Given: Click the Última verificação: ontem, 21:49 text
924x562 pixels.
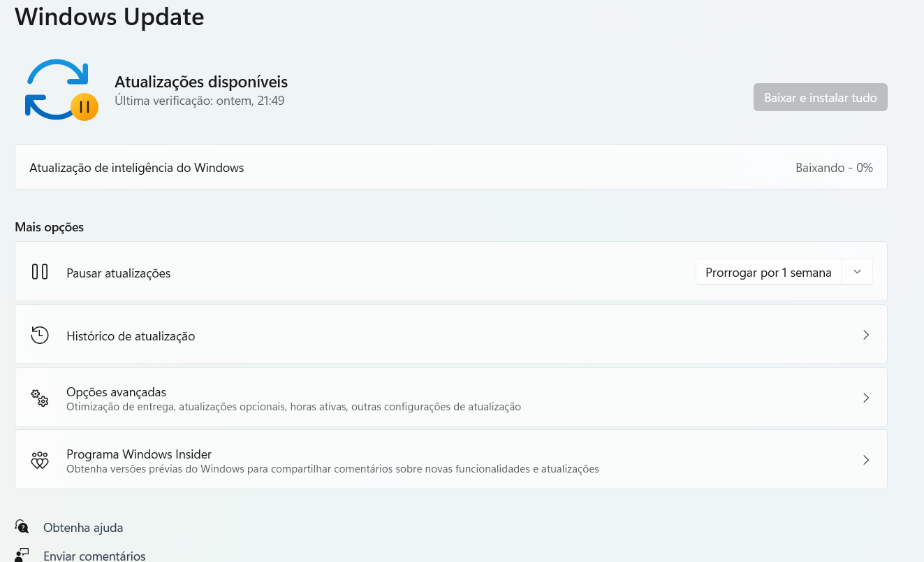Looking at the screenshot, I should coord(200,101).
